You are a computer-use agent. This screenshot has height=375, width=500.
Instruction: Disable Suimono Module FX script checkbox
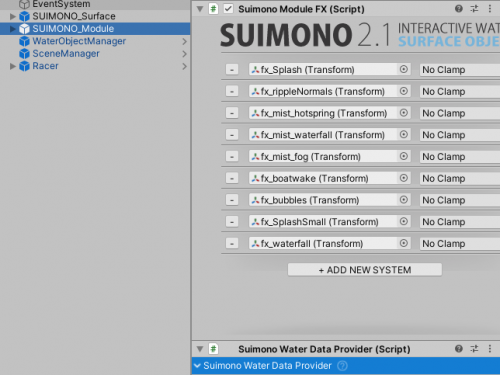click(x=228, y=9)
